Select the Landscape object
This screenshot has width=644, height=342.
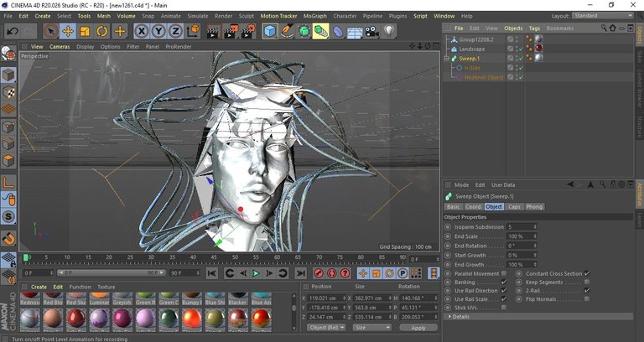point(472,49)
